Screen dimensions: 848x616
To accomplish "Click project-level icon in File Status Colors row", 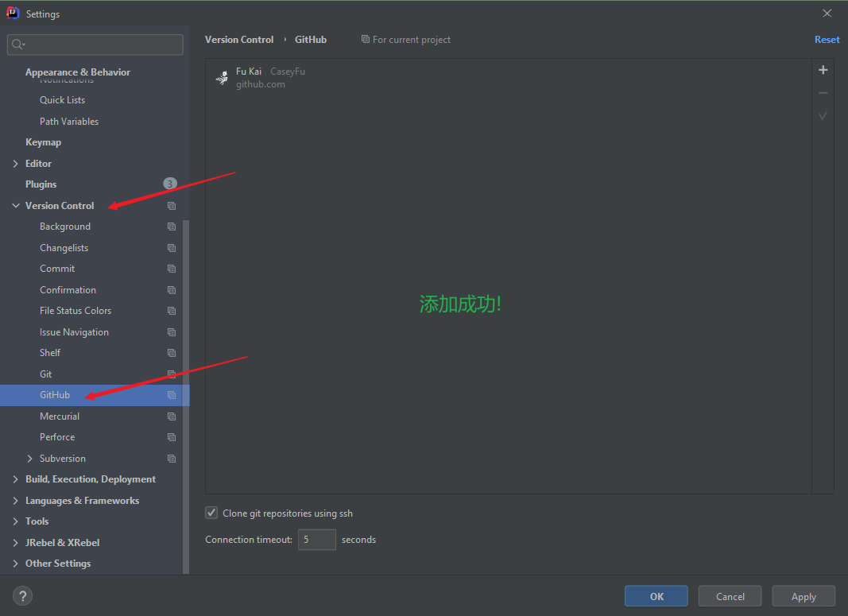I will (x=172, y=311).
